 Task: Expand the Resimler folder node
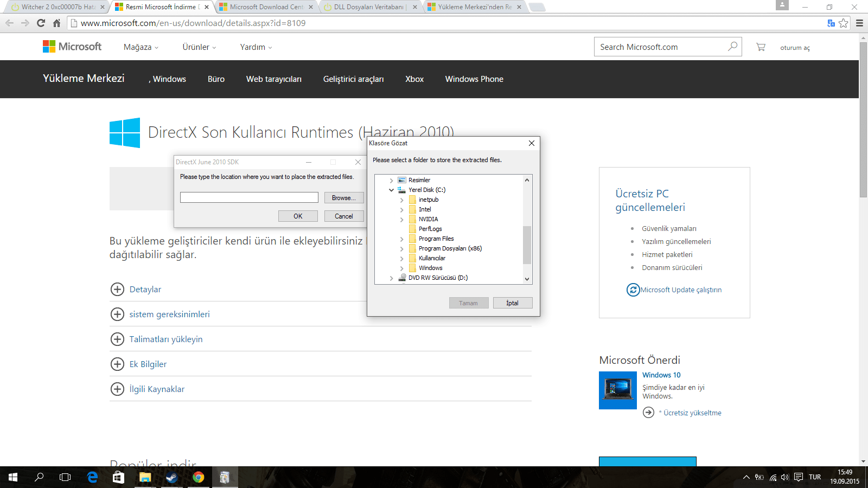click(391, 180)
